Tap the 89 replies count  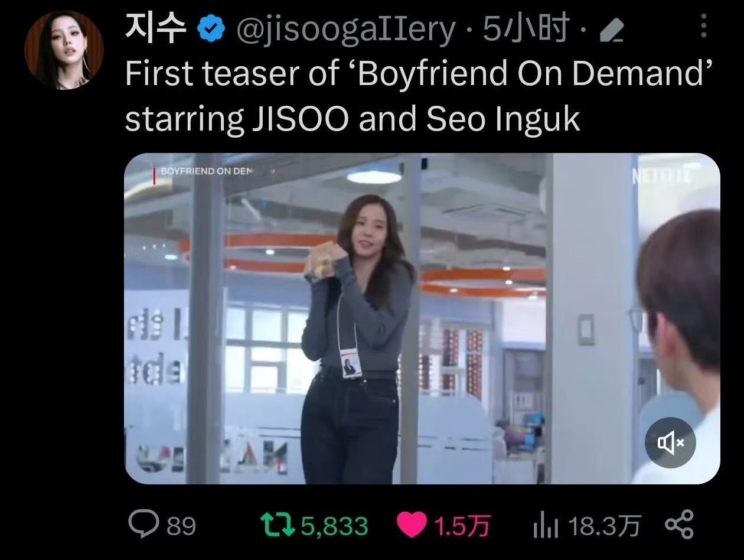pos(181,526)
